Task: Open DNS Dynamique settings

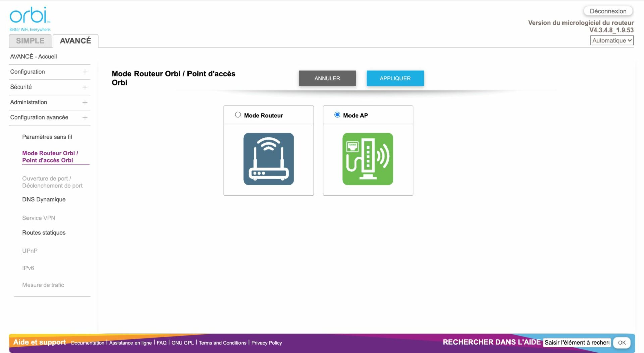Action: click(44, 199)
